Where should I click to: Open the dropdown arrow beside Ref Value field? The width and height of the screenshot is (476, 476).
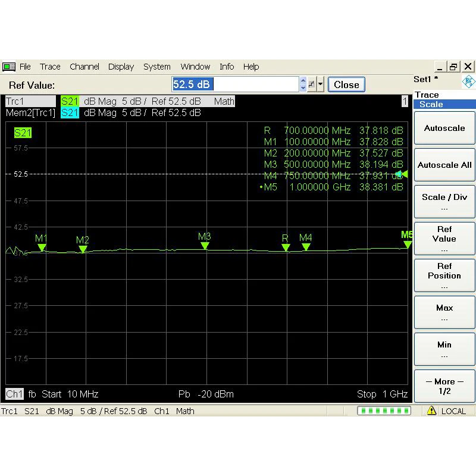pos(321,84)
